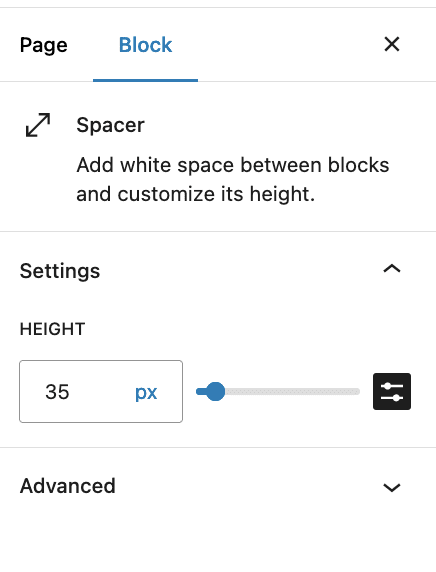Screen dimensions: 436x572
Task: Select the Block tab
Action: (x=145, y=45)
